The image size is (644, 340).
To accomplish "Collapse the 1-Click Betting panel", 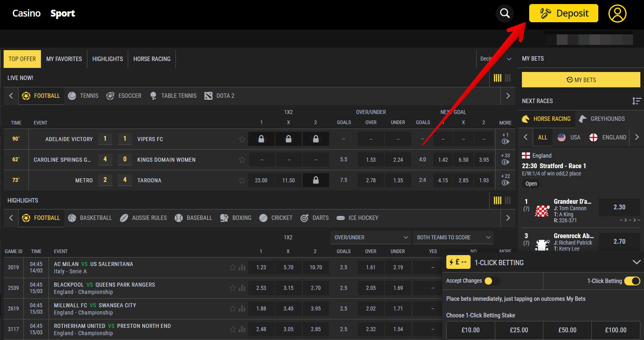I will [636, 262].
